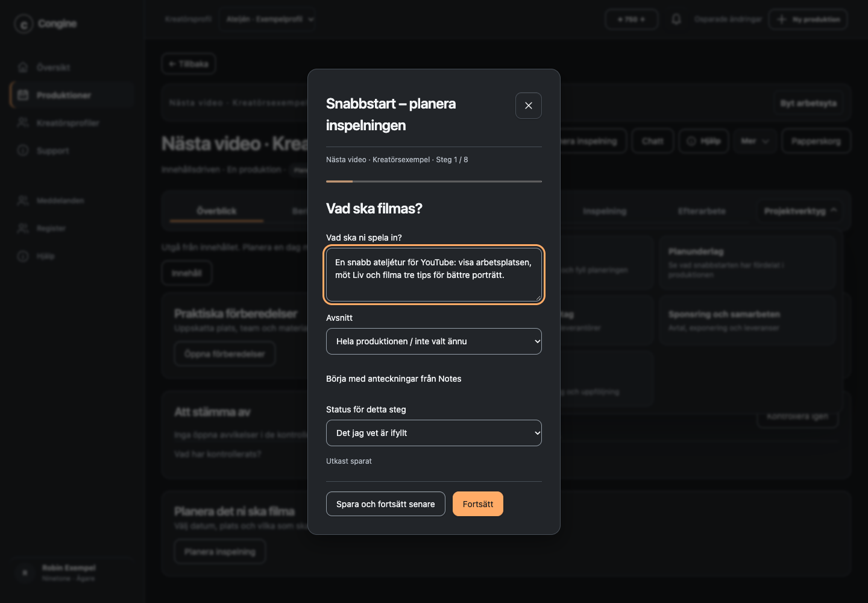Open Hjälp in the left sidebar
This screenshot has width=868, height=603.
pos(72,256)
